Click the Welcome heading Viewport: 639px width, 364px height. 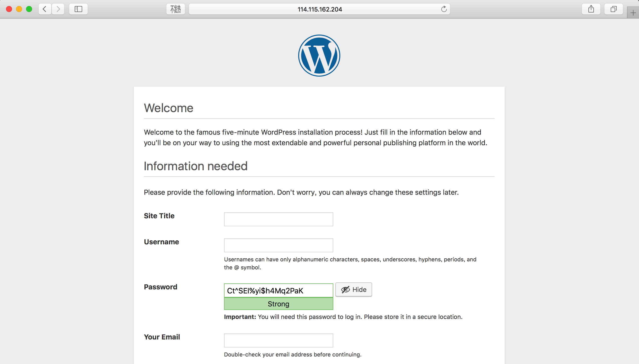(x=168, y=108)
